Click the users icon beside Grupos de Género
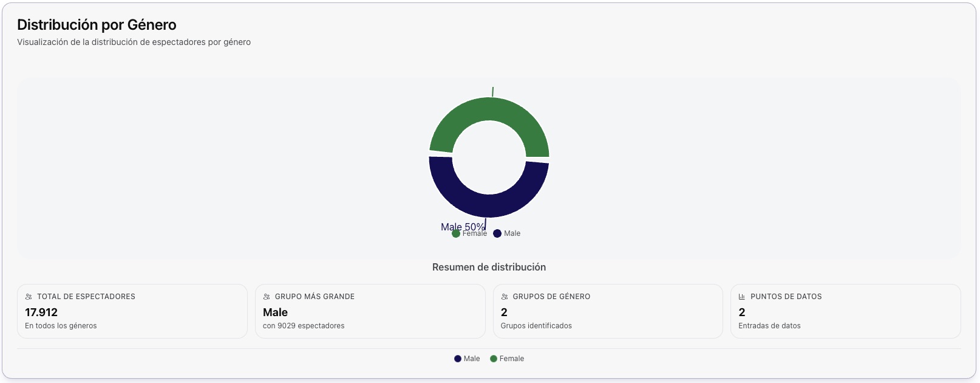The width and height of the screenshot is (980, 383). click(x=505, y=297)
